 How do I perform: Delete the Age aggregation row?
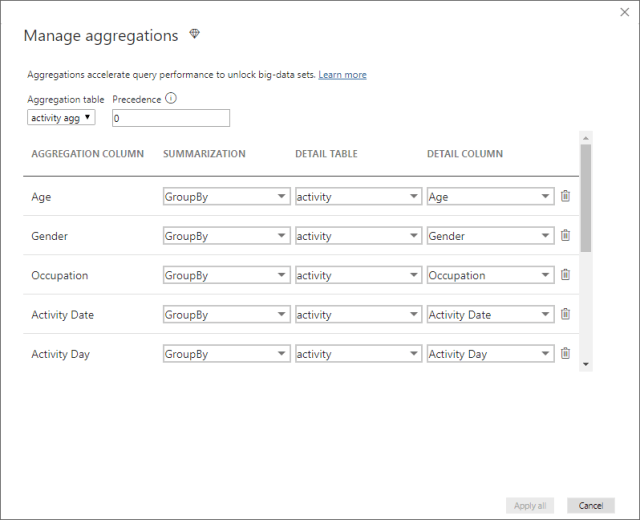565,196
